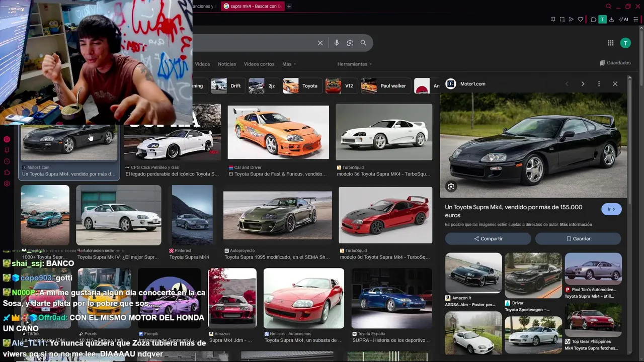Click the green T profile extension icon
Viewport: 644px width, 362px height.
pos(602,20)
